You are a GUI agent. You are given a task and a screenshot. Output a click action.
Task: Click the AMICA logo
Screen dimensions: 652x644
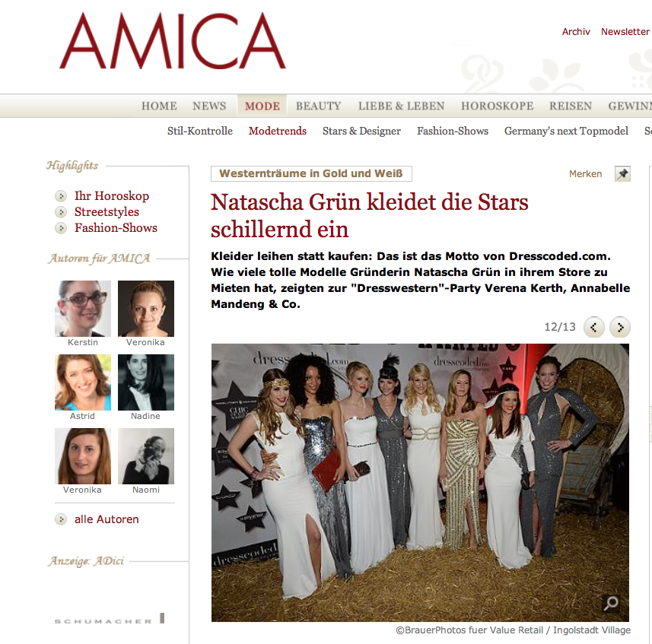[173, 41]
